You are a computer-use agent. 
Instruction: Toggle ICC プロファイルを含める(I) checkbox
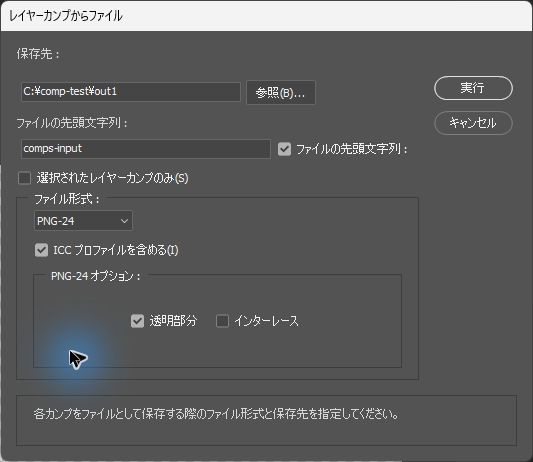(41, 250)
